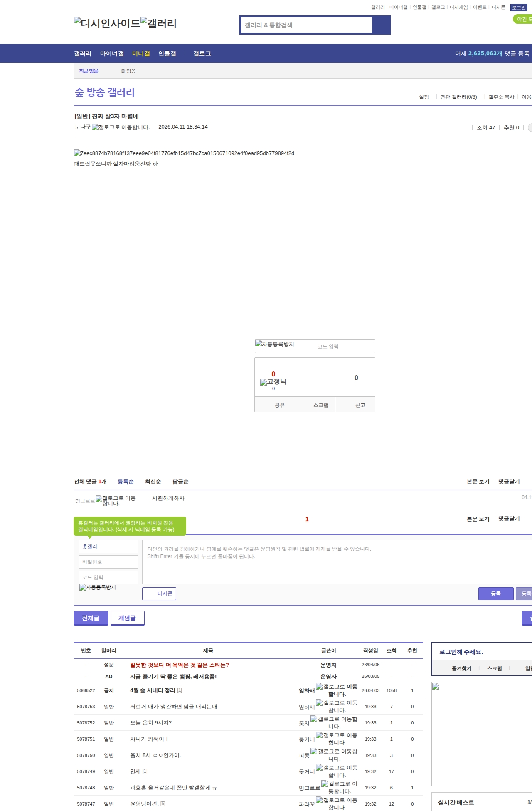Click 이벤트 in the top utility links
This screenshot has height=811, width=532.
pos(480,7)
